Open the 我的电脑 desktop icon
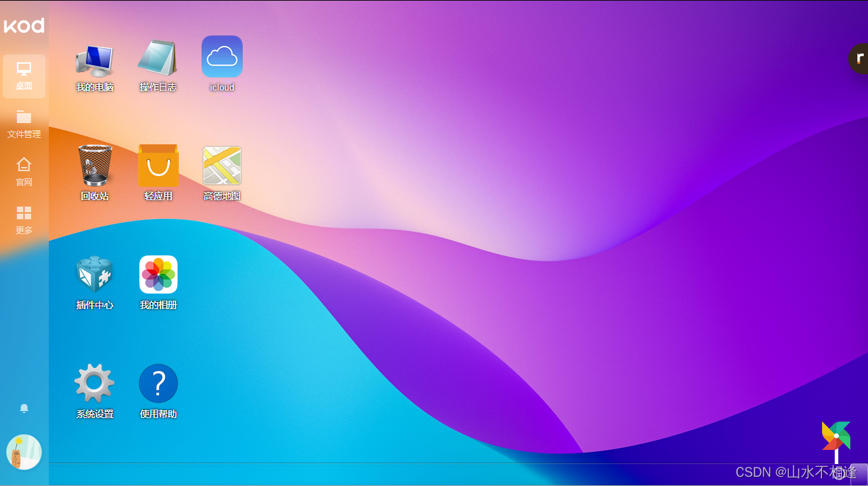 coord(94,62)
